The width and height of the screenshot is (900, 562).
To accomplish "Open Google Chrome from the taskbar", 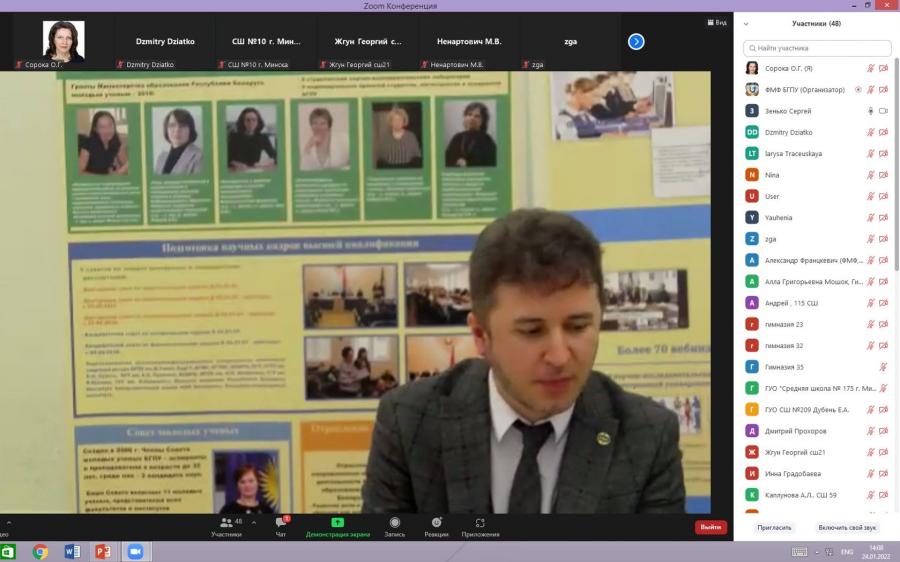I will click(40, 552).
